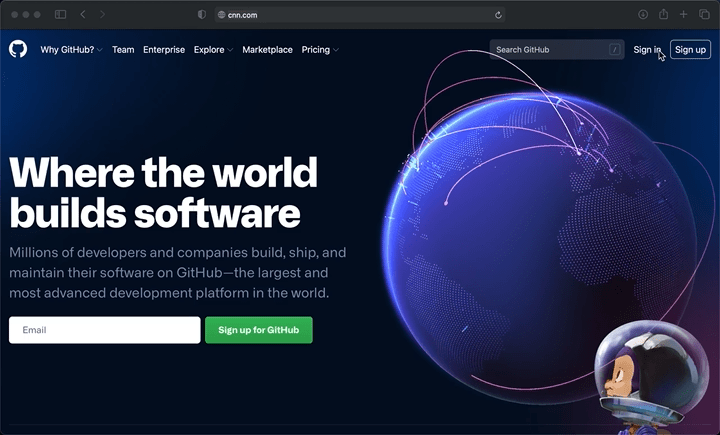Open the Team page
Screen dimensions: 720x435
tap(123, 50)
